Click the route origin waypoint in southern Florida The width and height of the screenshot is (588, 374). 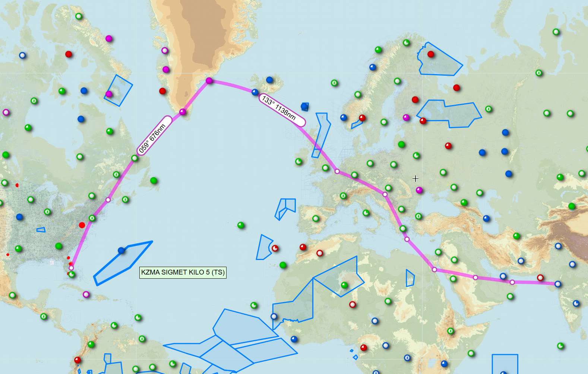click(x=71, y=268)
